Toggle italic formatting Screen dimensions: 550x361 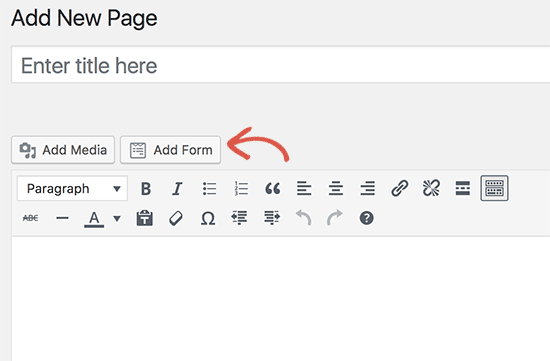tap(177, 189)
